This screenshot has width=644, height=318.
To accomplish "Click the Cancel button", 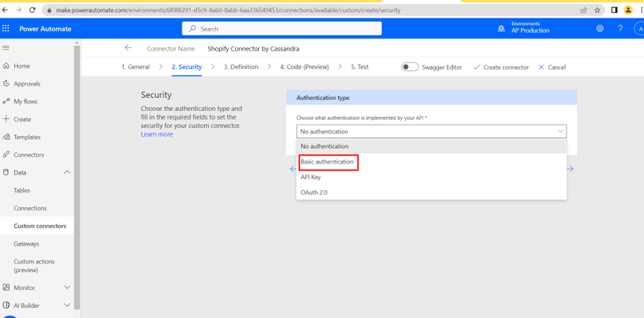I will 552,67.
